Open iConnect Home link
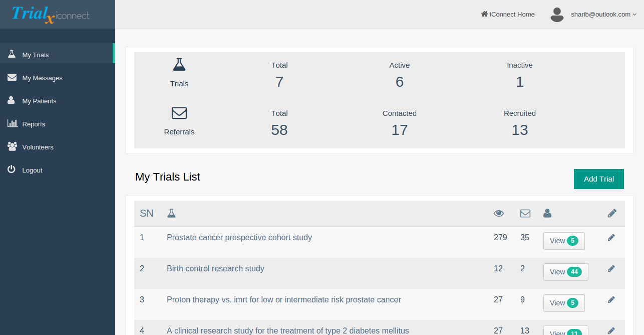Viewport: 644px width, 335px height. [508, 15]
